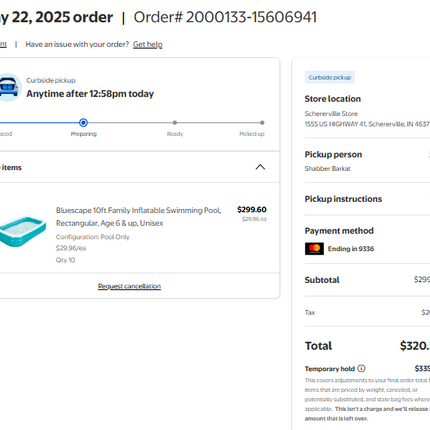
Task: Click Request cancellation link
Action: 129,286
